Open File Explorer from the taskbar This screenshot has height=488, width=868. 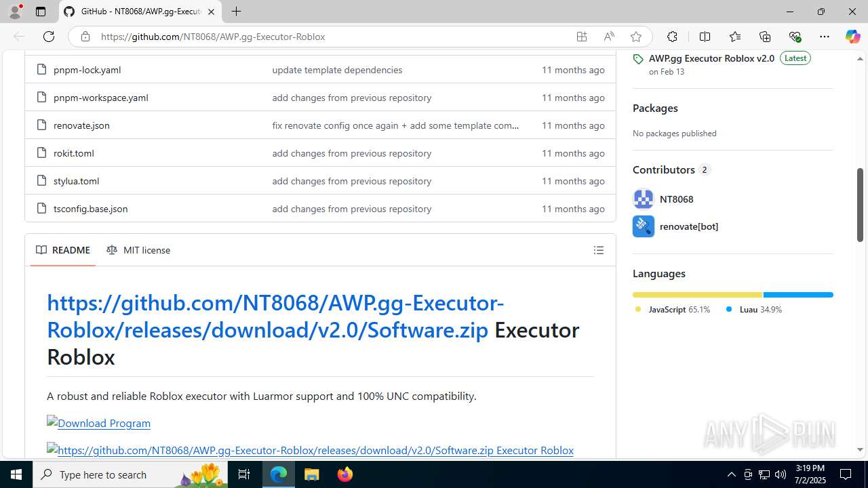click(x=312, y=474)
